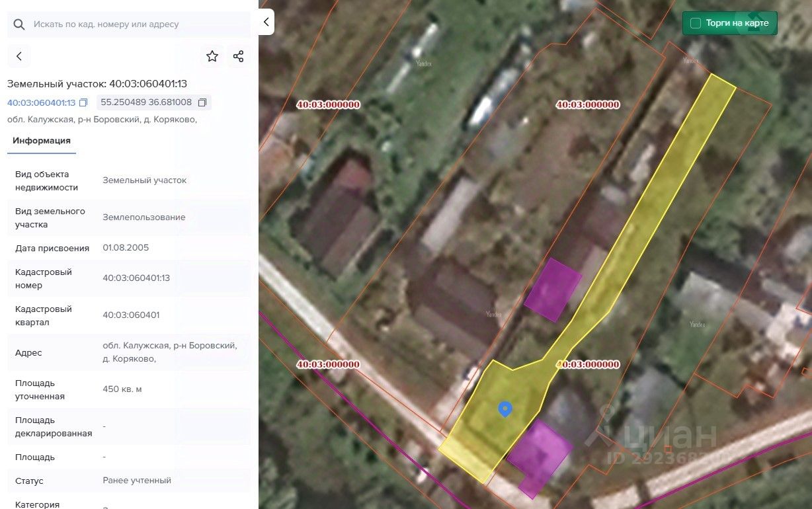This screenshot has width=812, height=509.
Task: Click the Дата присвоения row label
Action: click(52, 249)
